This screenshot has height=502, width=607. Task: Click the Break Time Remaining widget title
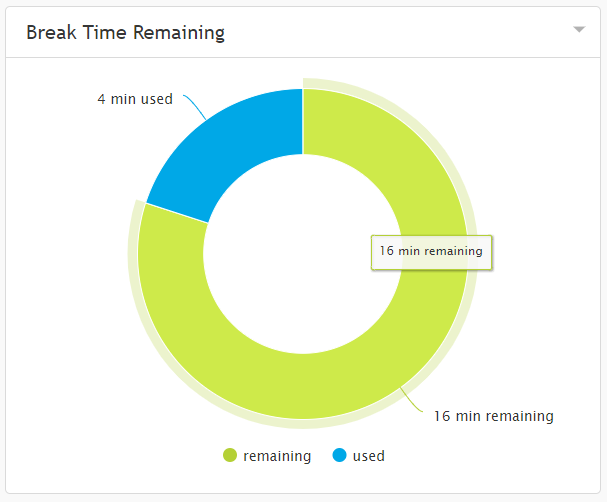125,32
